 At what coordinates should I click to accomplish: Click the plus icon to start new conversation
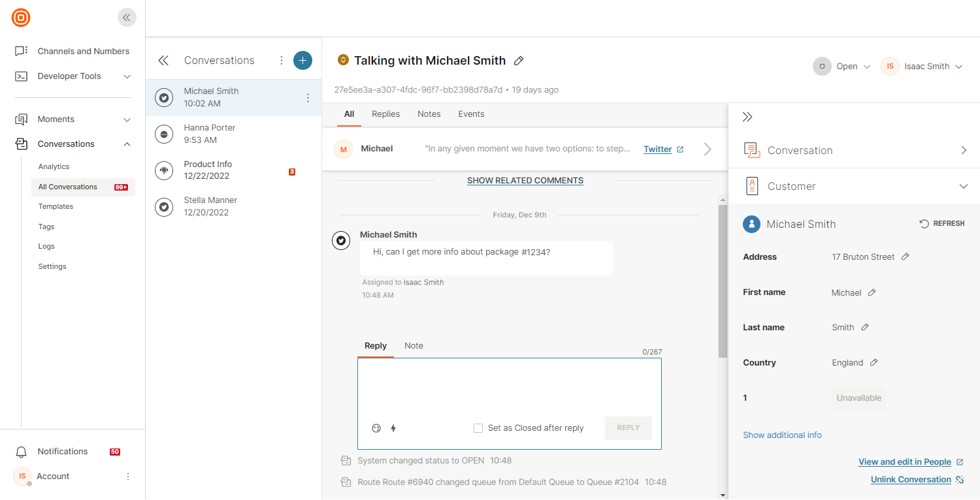click(302, 60)
